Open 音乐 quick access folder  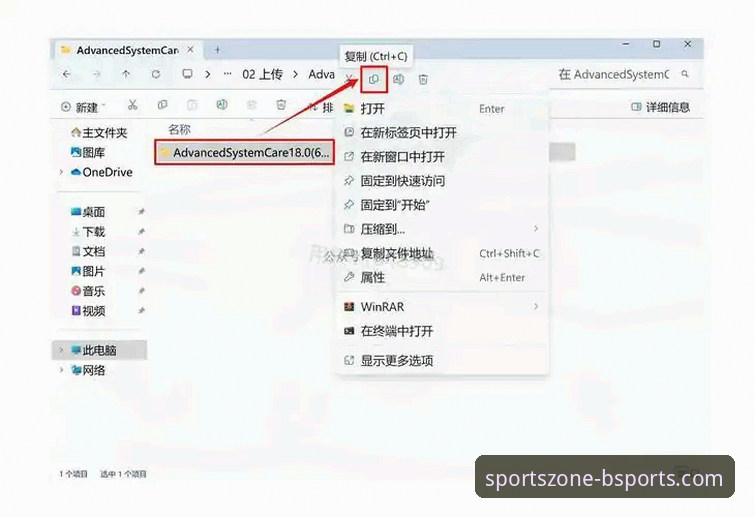click(88, 291)
